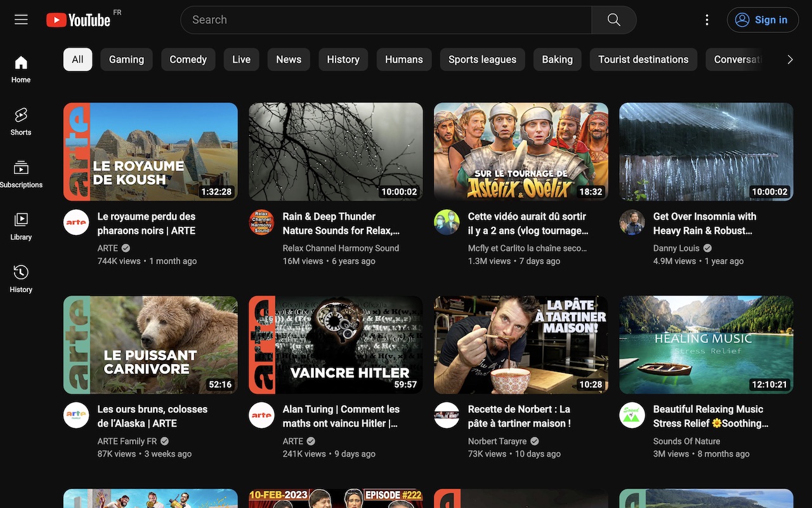Click '744K views • 1 month ago' text
Viewport: 812px width, 508px height.
click(x=147, y=261)
